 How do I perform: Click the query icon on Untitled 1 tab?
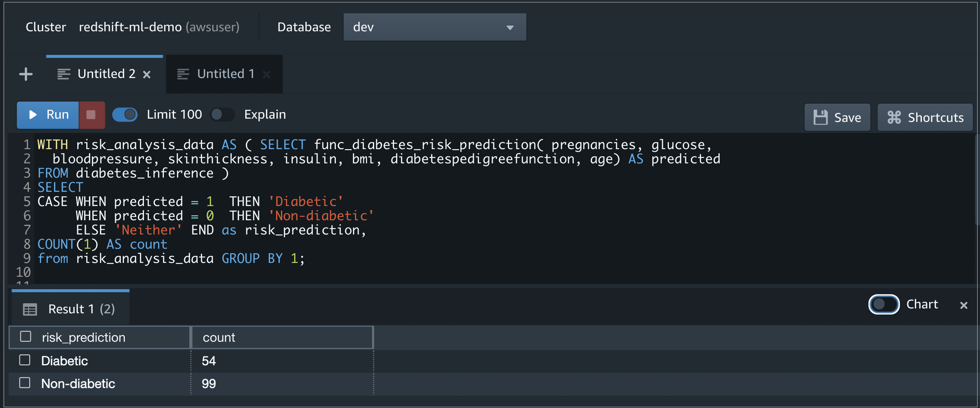tap(183, 74)
